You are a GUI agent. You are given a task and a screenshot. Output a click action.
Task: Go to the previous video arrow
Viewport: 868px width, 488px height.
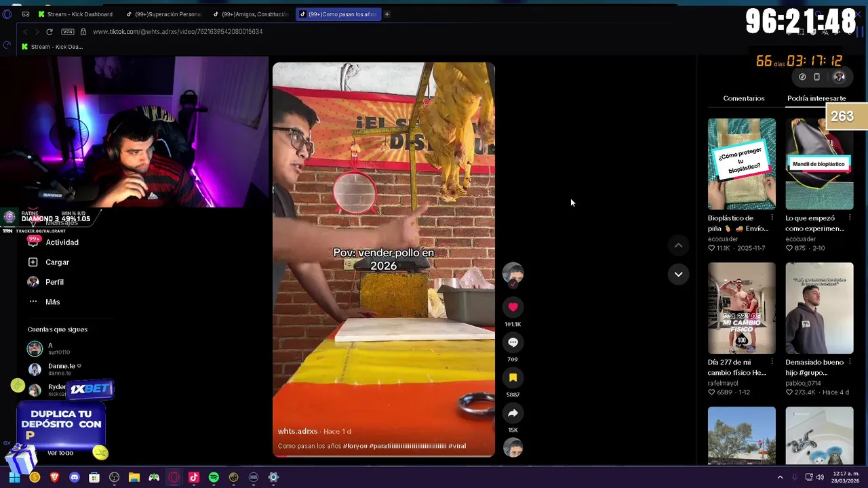pyautogui.click(x=678, y=245)
